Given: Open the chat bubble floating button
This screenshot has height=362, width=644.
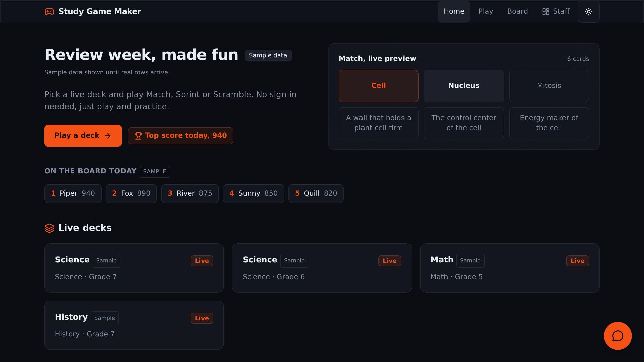Looking at the screenshot, I should click(618, 336).
